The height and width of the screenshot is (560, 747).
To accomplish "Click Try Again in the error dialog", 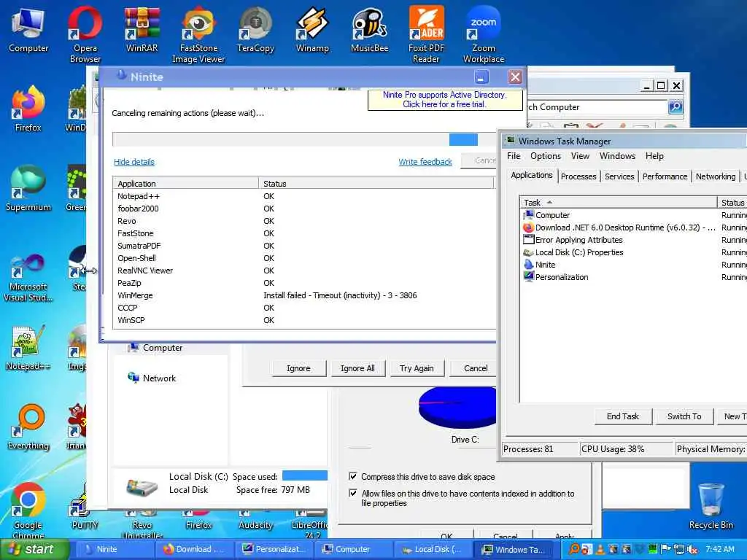I will point(417,368).
